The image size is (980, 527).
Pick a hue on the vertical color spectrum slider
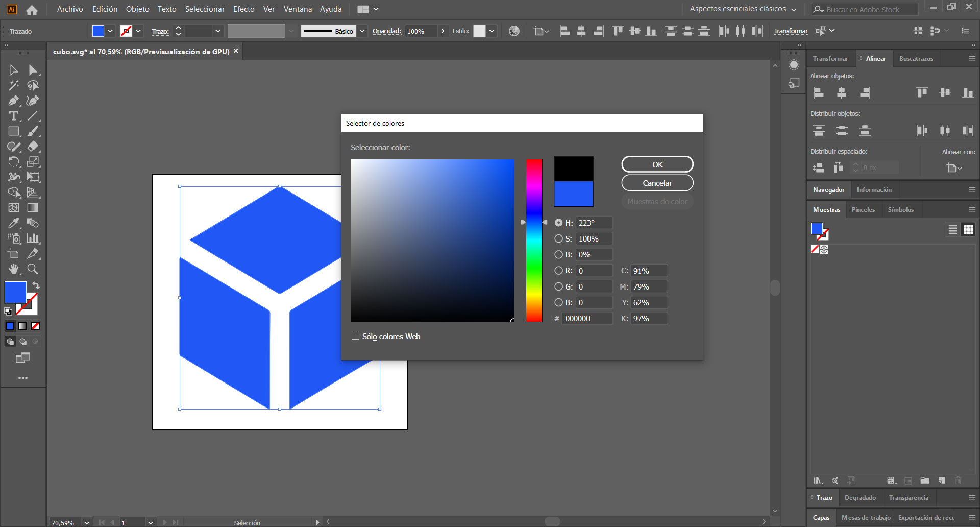coord(534,240)
